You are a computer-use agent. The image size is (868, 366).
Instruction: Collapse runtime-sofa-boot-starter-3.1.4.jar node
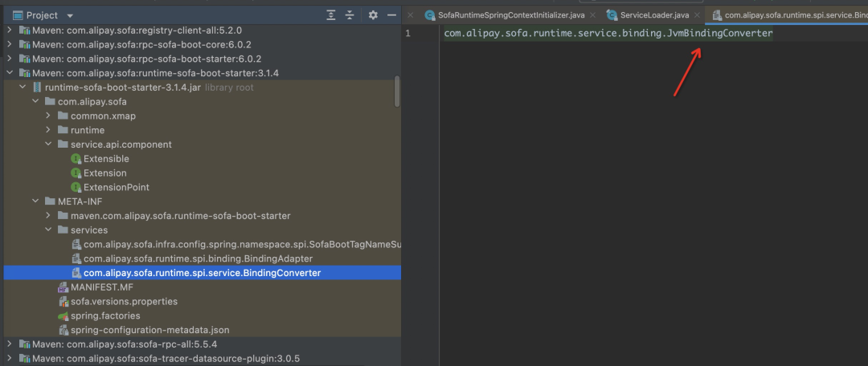[x=23, y=87]
